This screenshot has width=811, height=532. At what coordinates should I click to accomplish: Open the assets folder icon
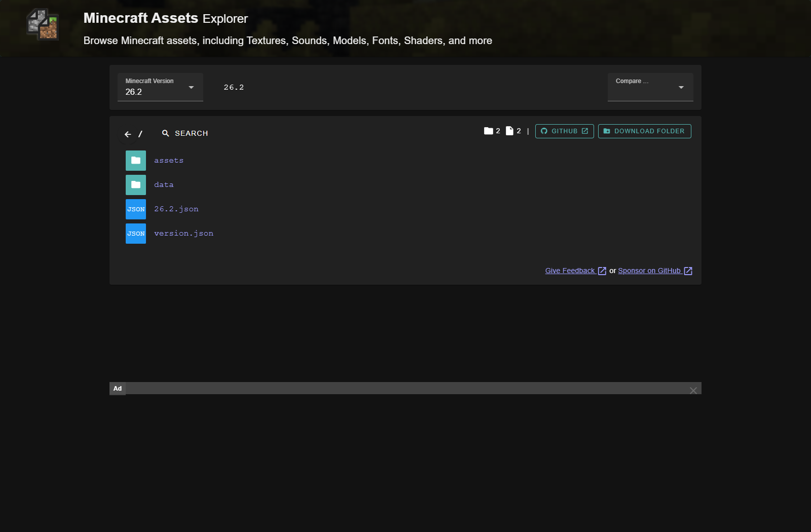click(136, 161)
